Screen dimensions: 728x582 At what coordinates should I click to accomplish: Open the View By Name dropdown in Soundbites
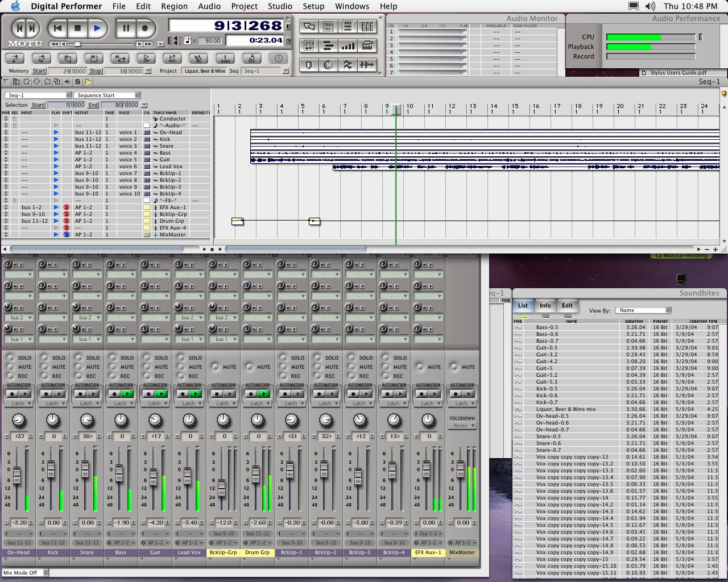tap(644, 310)
